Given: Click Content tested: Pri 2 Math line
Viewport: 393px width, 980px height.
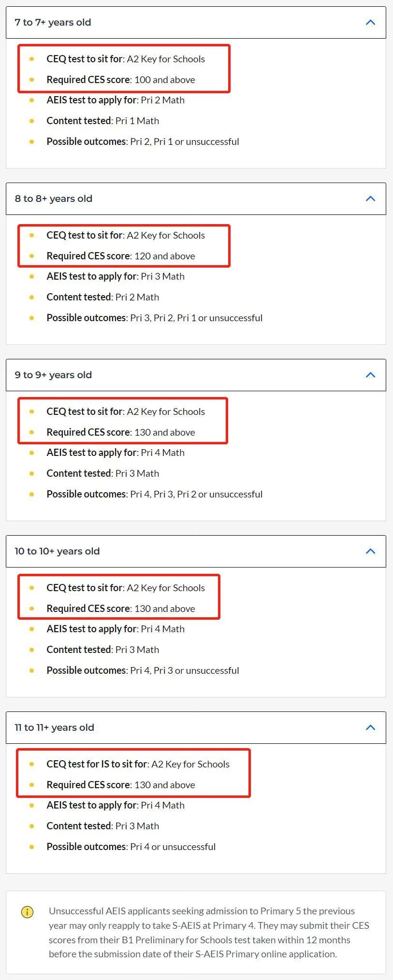Looking at the screenshot, I should [x=102, y=297].
